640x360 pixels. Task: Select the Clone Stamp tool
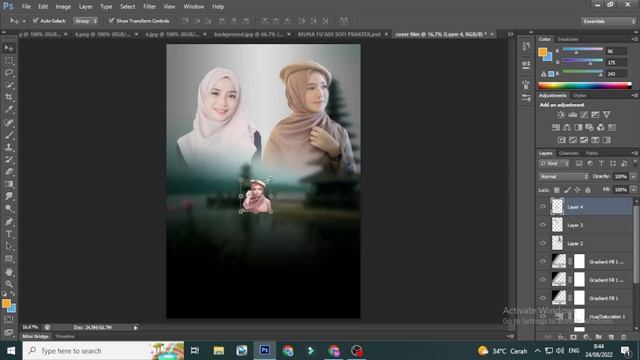(9, 147)
